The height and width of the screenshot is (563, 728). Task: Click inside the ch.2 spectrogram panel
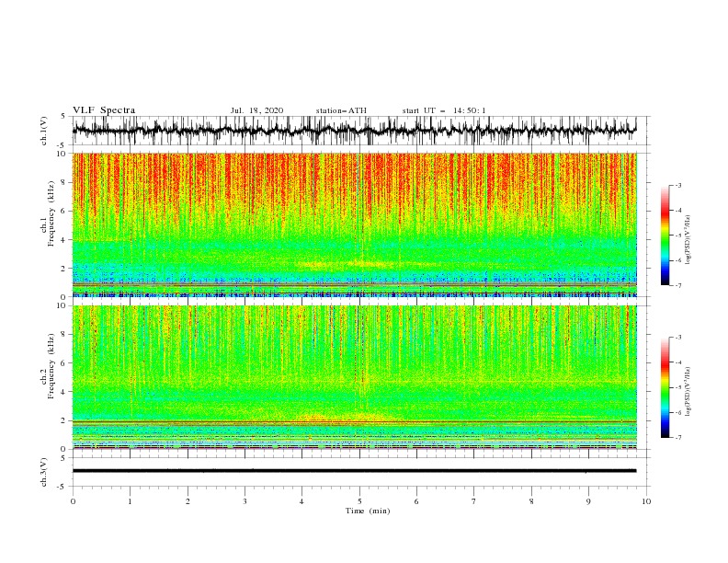tap(355, 377)
